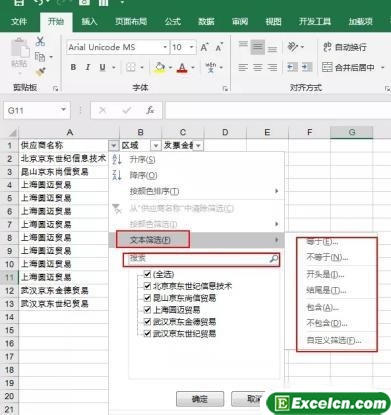Click the filter search input box
This screenshot has width=391, height=415.
tap(201, 259)
